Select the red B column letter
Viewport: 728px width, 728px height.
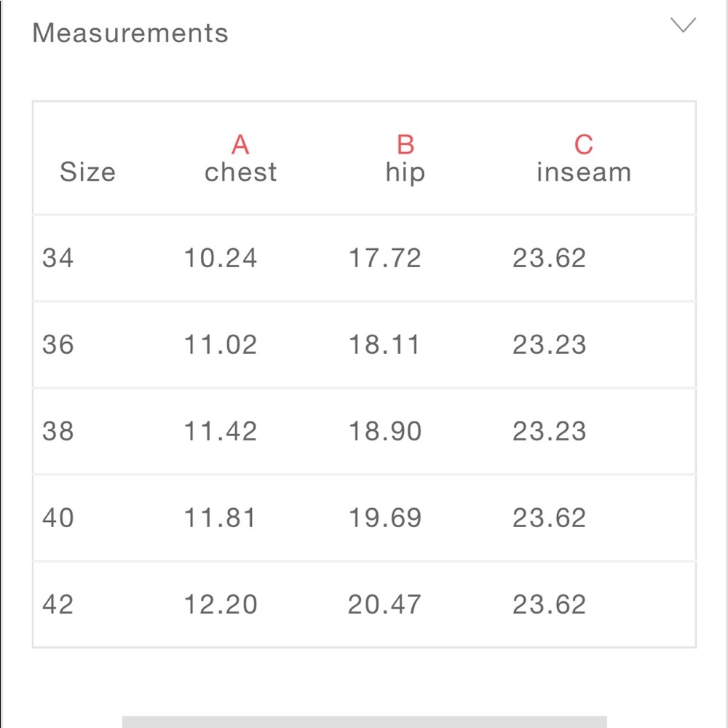pyautogui.click(x=405, y=144)
